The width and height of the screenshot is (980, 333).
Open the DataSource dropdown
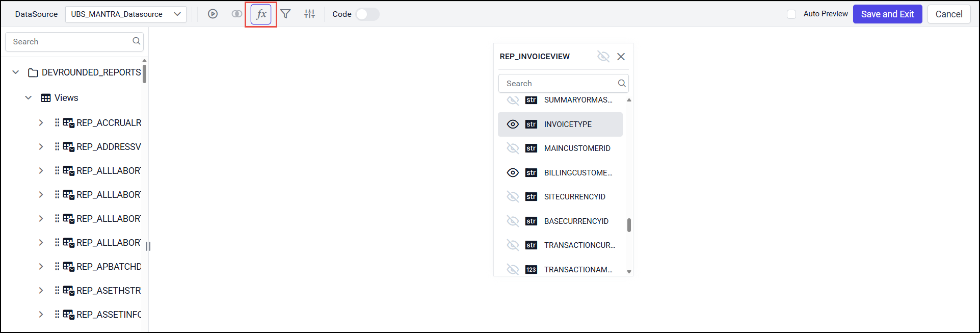point(125,14)
